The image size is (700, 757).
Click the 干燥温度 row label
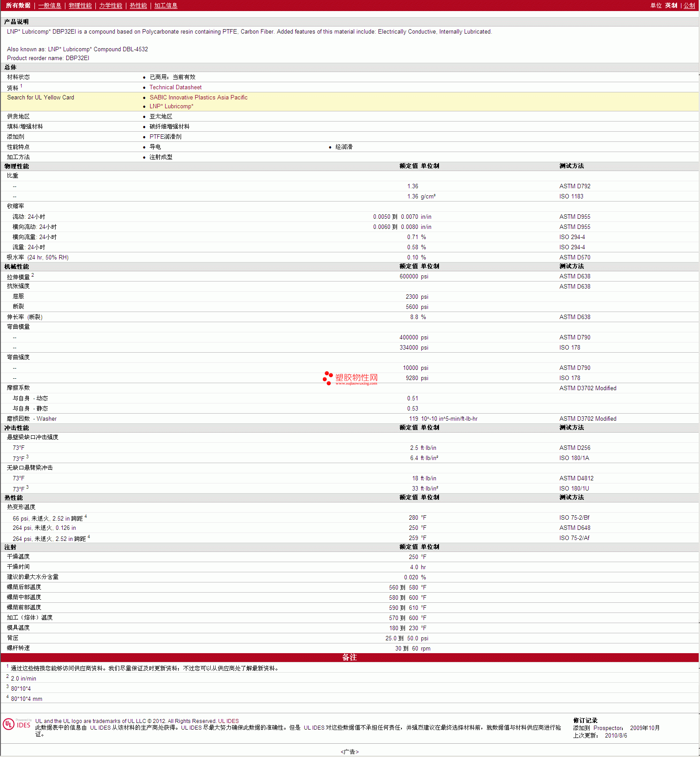click(18, 557)
